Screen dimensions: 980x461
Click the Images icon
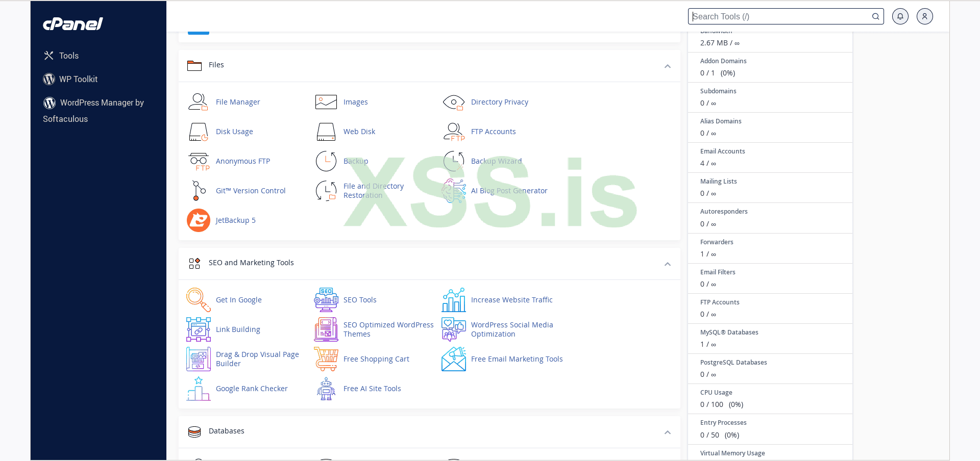pos(326,102)
